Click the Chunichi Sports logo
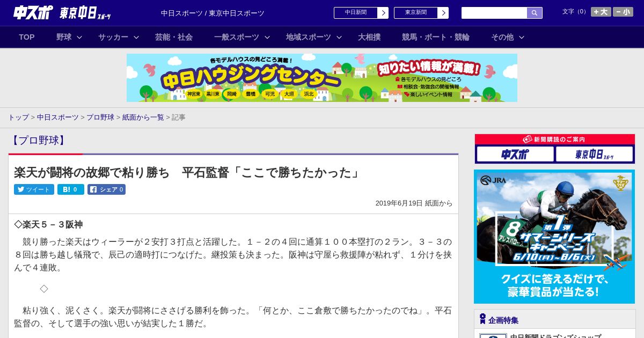This screenshot has height=338, width=644. click(33, 12)
